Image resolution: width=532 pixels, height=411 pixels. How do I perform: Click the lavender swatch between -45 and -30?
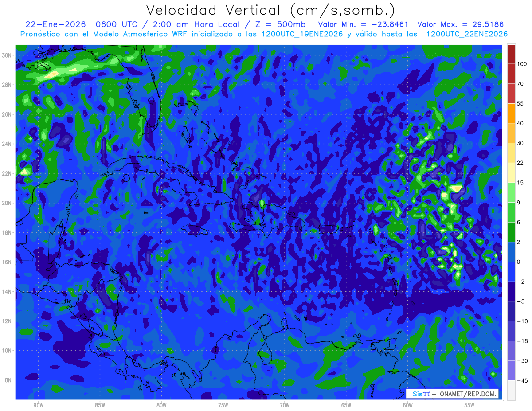pos(511,371)
